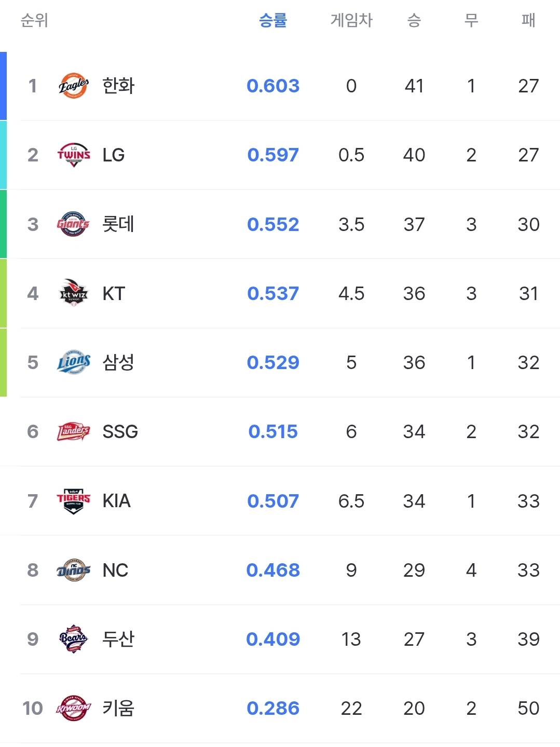Click the 무 draws column header
Image resolution: width=560 pixels, height=747 pixels.
point(471,20)
